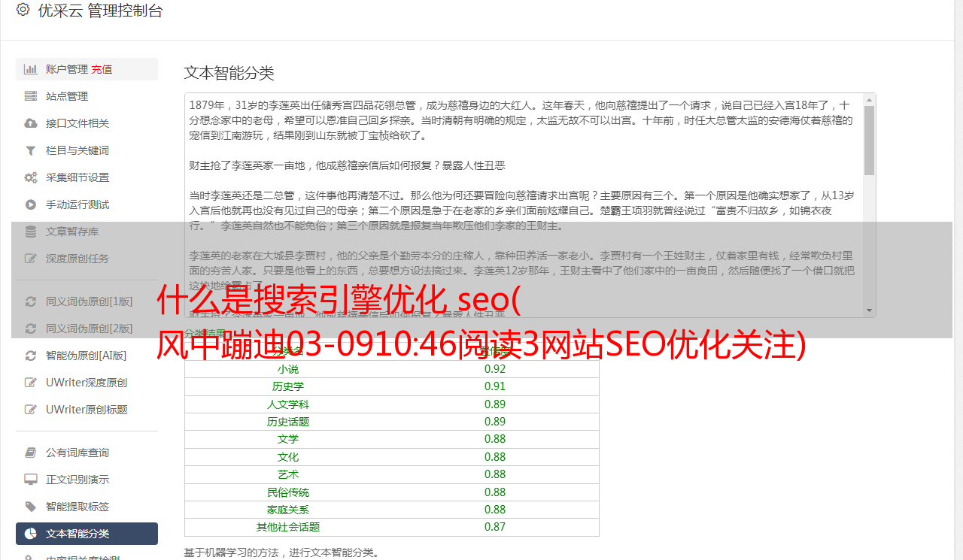Click the 0.87 confidence value
The width and height of the screenshot is (963, 560).
pos(495,527)
